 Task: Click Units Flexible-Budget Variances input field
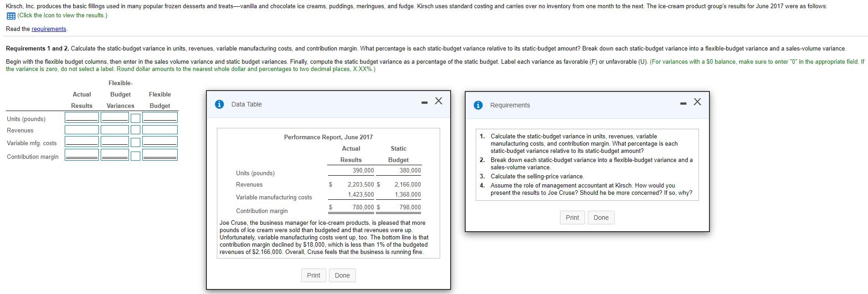pyautogui.click(x=115, y=118)
